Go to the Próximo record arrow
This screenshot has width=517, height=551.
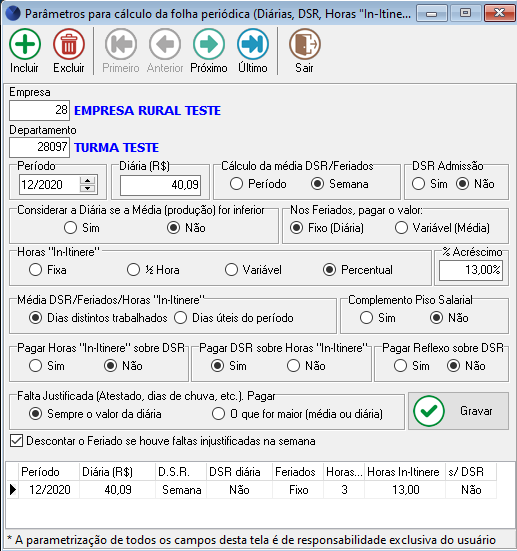click(209, 45)
